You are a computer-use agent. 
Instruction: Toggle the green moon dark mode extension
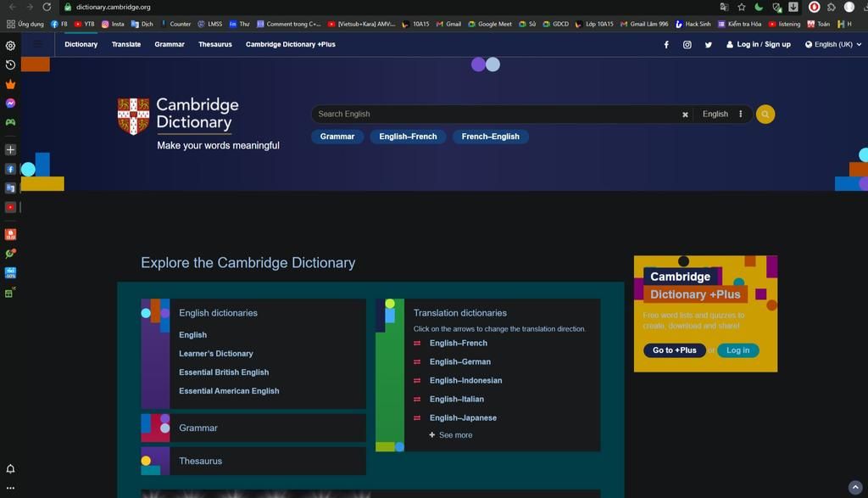tap(759, 7)
